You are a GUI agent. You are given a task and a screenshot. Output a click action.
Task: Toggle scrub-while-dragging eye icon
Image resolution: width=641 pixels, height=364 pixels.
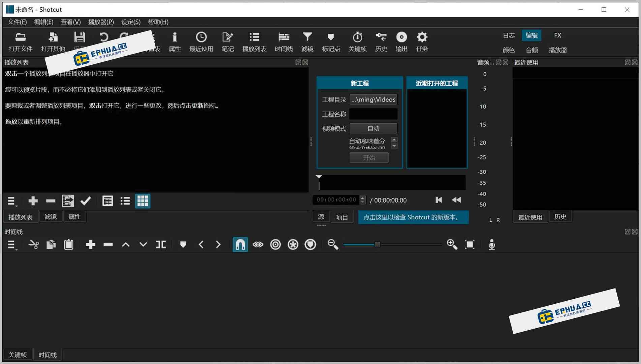[x=257, y=245]
